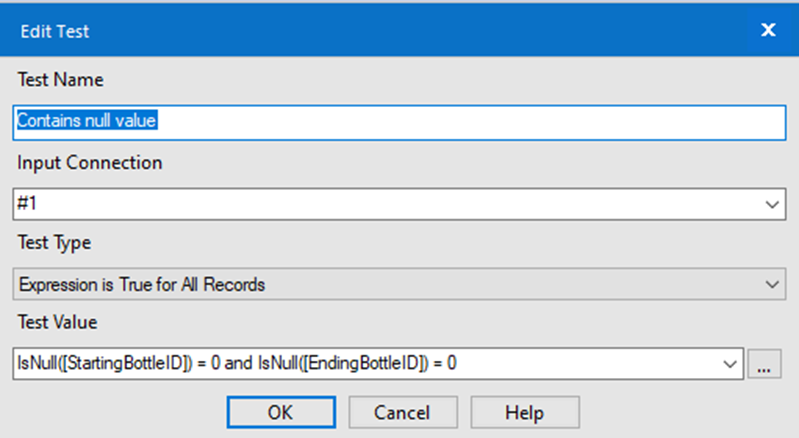Select the '#1' Input Connection box
Viewport: 799px width, 438px height.
(399, 204)
